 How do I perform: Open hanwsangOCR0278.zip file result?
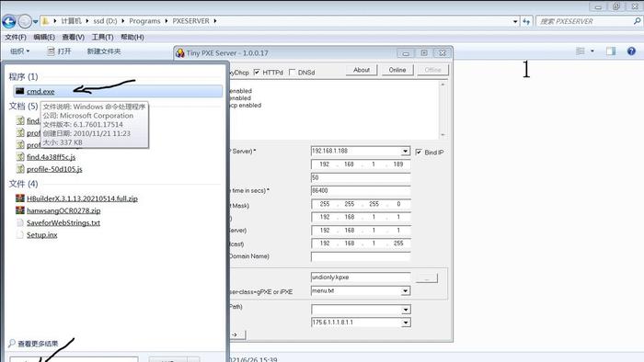[x=63, y=210]
